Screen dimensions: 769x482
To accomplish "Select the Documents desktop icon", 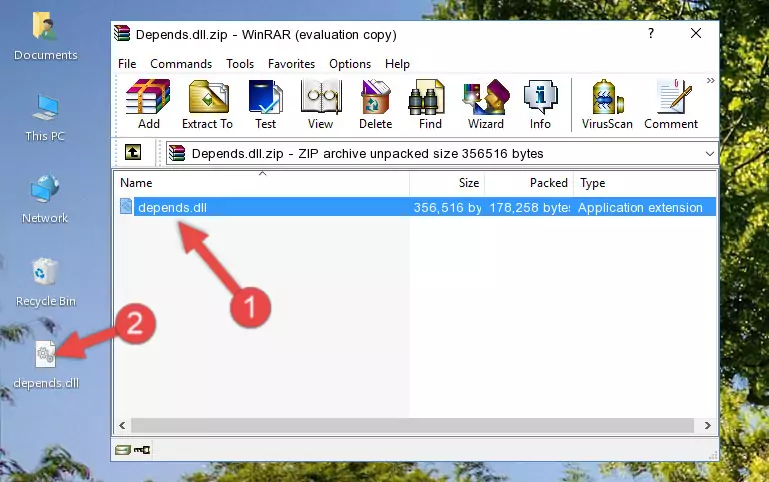I will click(46, 37).
